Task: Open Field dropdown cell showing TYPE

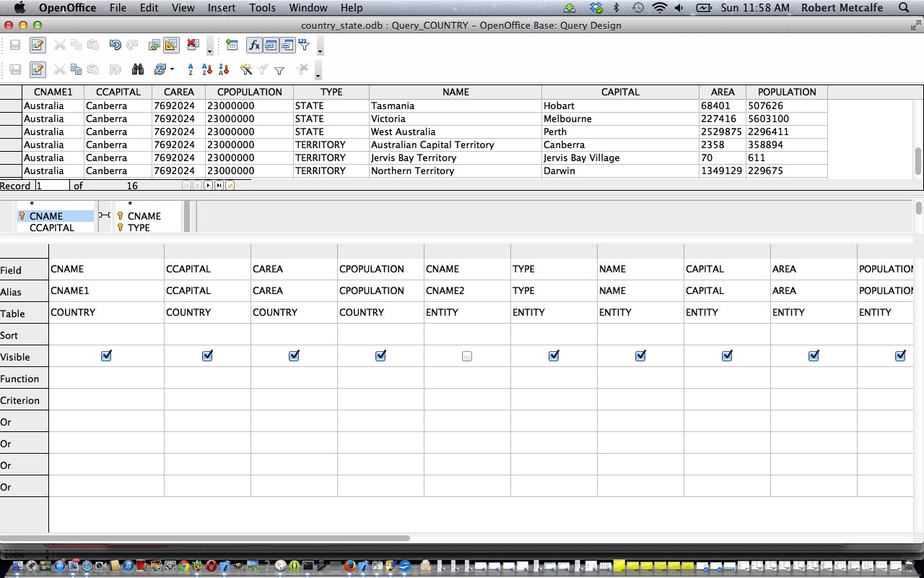Action: [554, 269]
